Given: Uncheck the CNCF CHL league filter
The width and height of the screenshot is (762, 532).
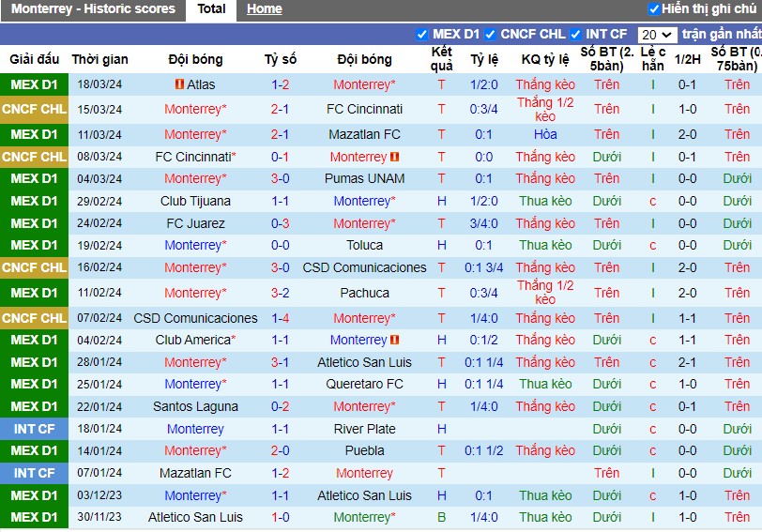Looking at the screenshot, I should tap(490, 35).
